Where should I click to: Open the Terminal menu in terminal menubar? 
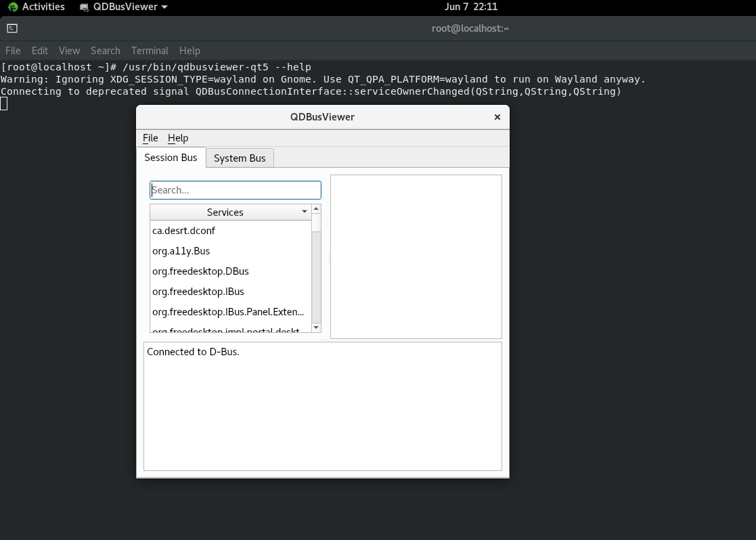point(150,51)
